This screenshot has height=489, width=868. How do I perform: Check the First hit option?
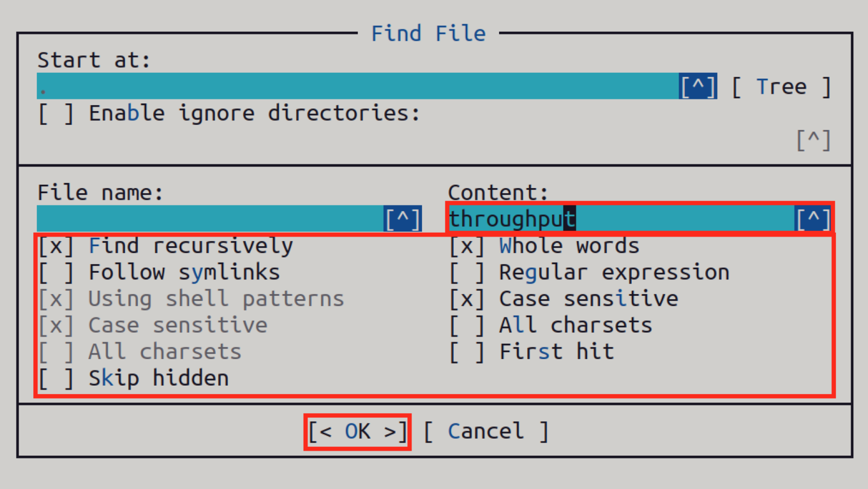click(467, 352)
